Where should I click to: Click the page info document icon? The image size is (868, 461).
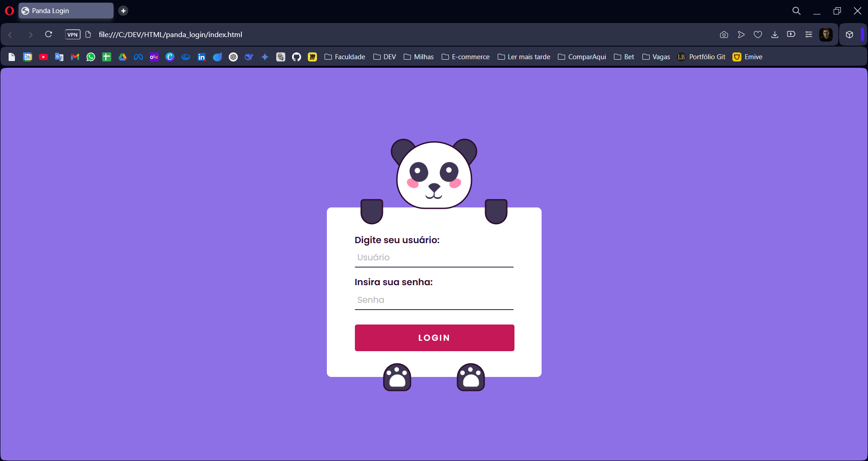pos(89,35)
